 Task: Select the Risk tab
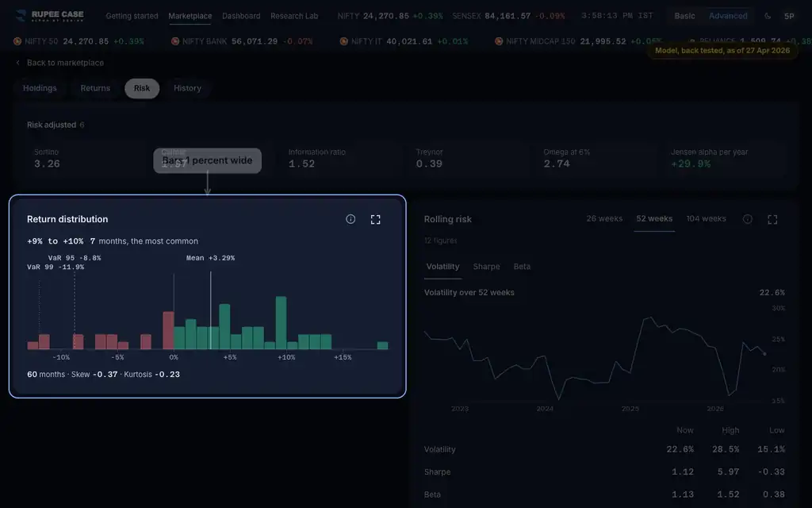coord(142,88)
